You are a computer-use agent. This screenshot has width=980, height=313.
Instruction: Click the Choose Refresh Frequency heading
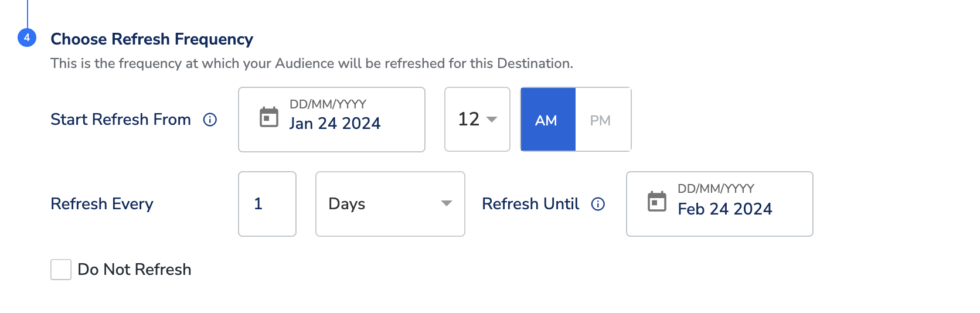pyautogui.click(x=152, y=39)
